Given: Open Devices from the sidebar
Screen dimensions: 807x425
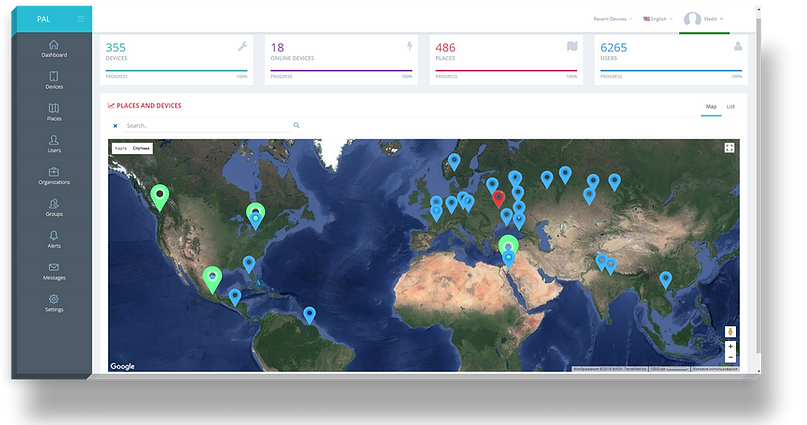Looking at the screenshot, I should (54, 81).
